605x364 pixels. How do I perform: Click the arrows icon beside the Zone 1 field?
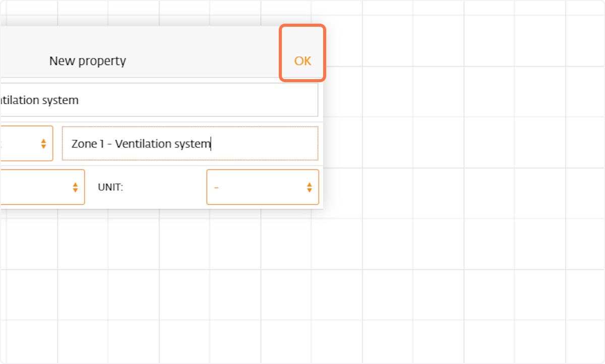43,144
